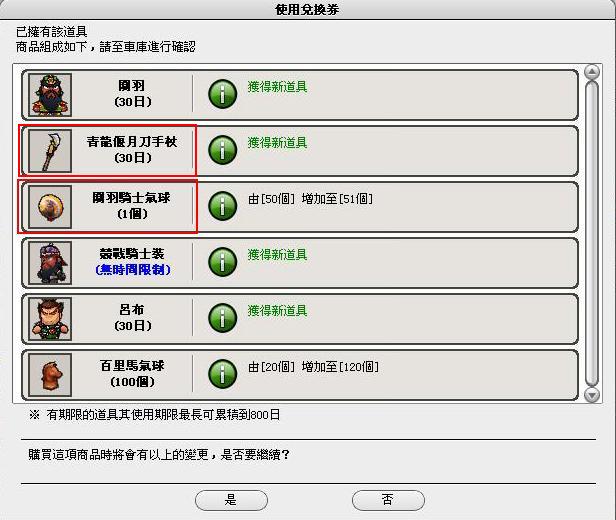This screenshot has width=616, height=520.
Task: Confirm the exchange with 是 button
Action: 231,500
